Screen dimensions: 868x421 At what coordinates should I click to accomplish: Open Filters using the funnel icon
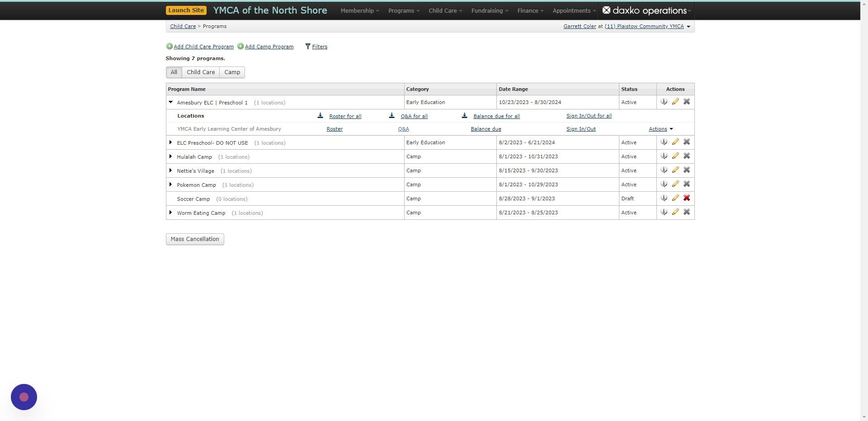[308, 46]
